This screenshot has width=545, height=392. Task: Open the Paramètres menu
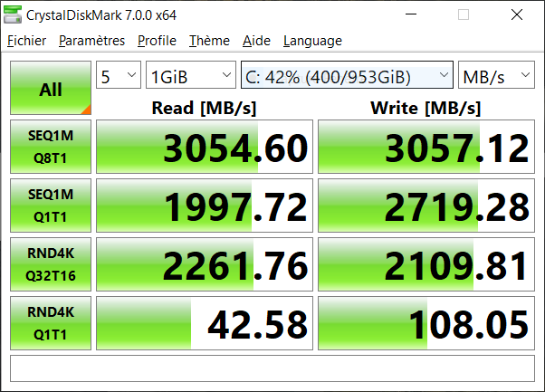(x=91, y=41)
